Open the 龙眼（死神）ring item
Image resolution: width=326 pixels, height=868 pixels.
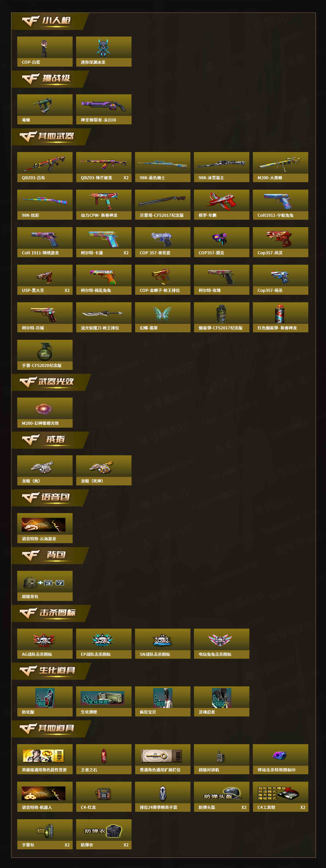pyautogui.click(x=104, y=470)
